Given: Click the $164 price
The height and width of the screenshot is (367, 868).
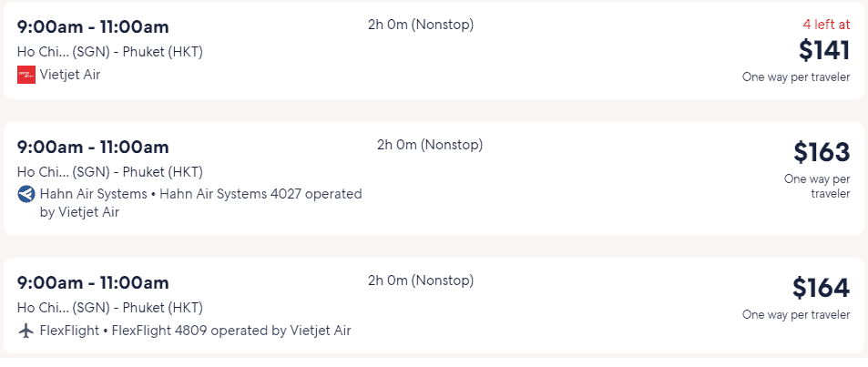Looking at the screenshot, I should point(821,288).
